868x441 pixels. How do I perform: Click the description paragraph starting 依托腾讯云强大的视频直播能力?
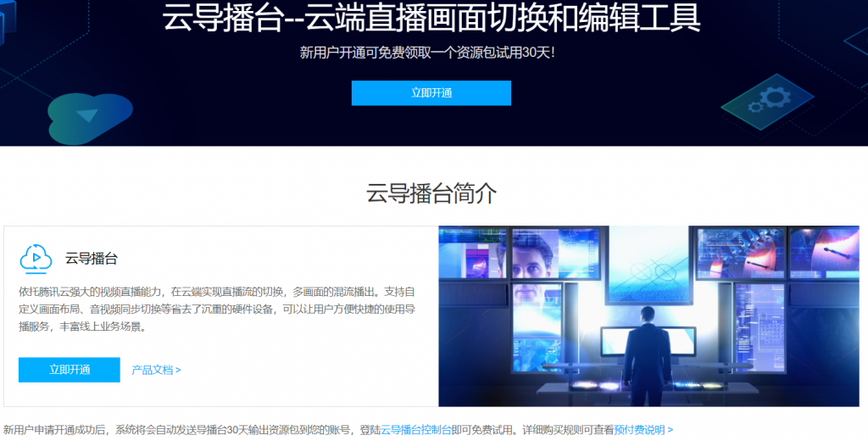217,310
